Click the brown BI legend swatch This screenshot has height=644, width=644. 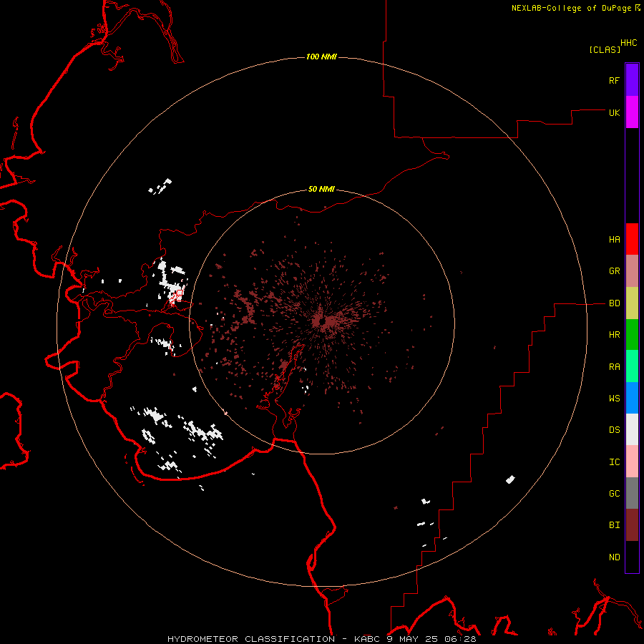click(x=632, y=525)
